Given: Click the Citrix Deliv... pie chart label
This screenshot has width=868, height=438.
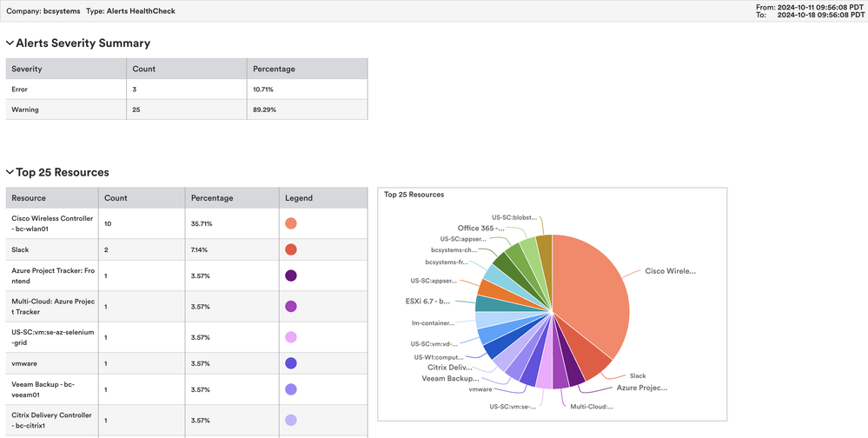Looking at the screenshot, I should [x=450, y=367].
